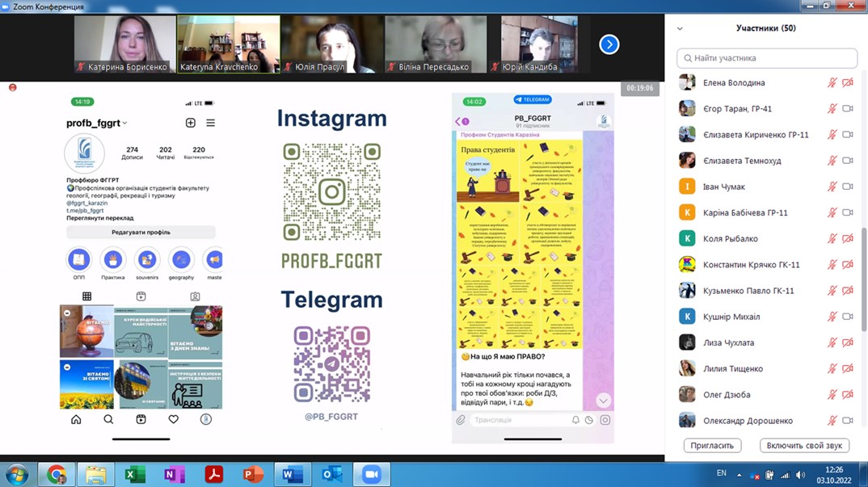Click the Включить свой звук button
Image resolution: width=868 pixels, height=487 pixels.
(803, 446)
